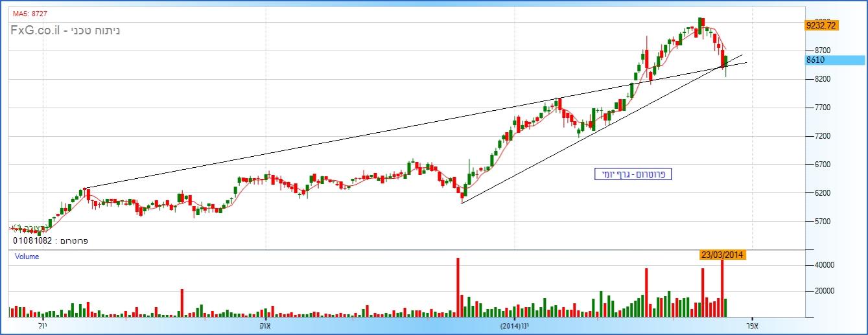Click the 01081082 : פרוטרום symbol label
This screenshot has height=335, width=868.
point(51,240)
